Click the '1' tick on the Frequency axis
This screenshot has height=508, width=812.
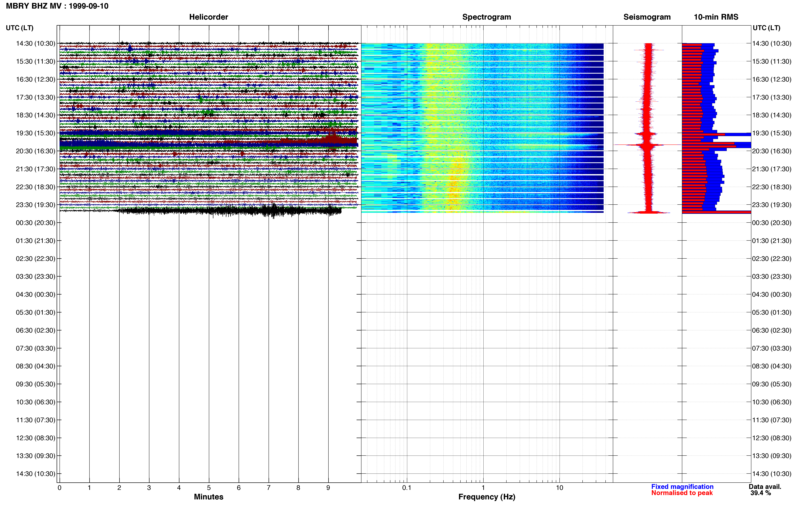483,487
